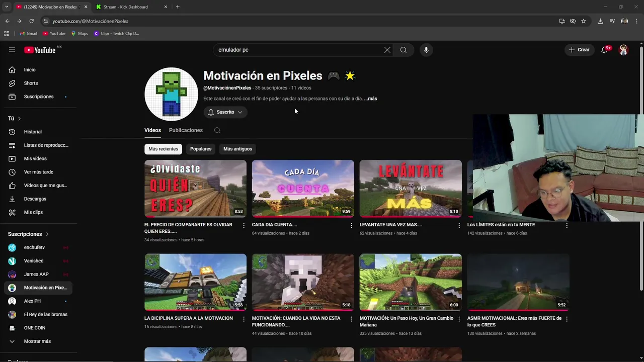Click the Crear button
This screenshot has width=644, height=362.
pyautogui.click(x=579, y=50)
